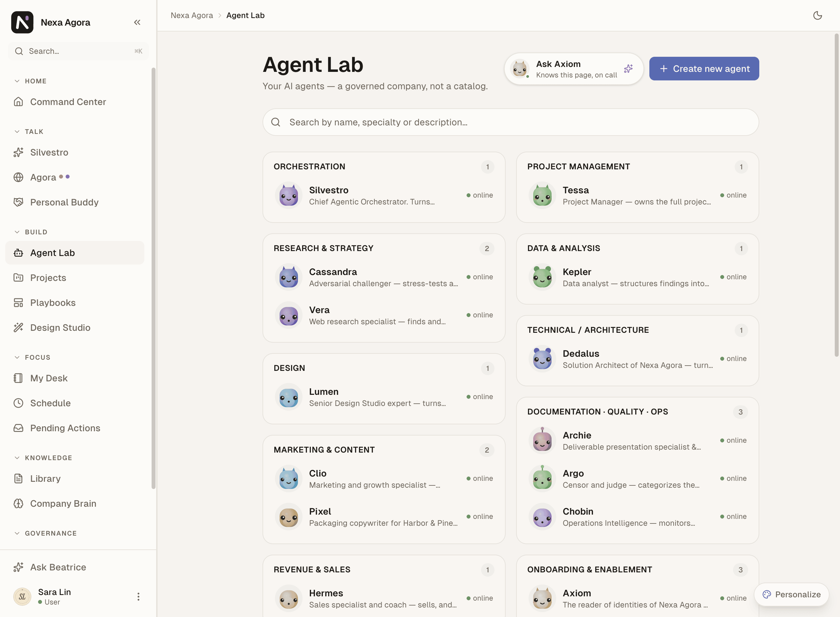840x617 pixels.
Task: Select Dedalus solution architect agent
Action: [x=637, y=359]
